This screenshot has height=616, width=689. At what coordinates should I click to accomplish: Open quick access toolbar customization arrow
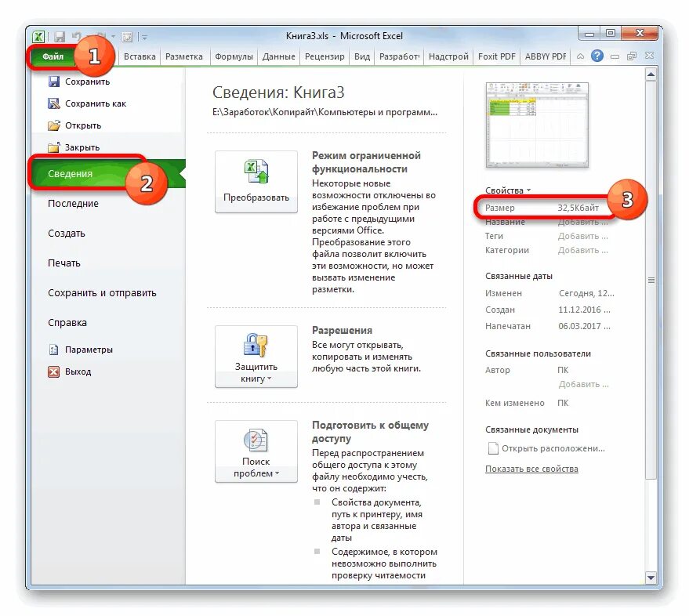tap(144, 38)
